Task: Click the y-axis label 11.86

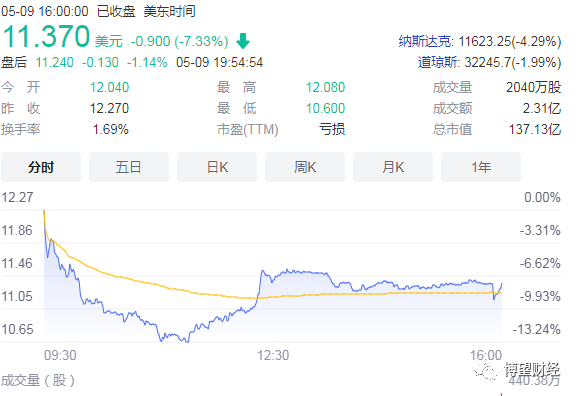Action: (x=17, y=230)
